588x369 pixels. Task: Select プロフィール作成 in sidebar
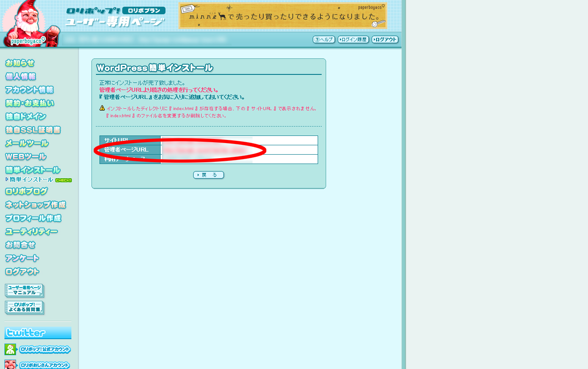[x=33, y=218]
